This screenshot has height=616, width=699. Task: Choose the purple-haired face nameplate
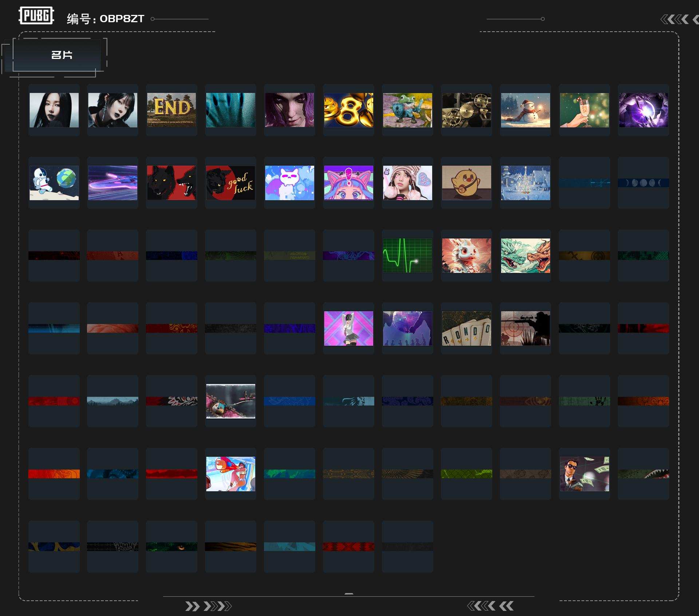tap(289, 110)
